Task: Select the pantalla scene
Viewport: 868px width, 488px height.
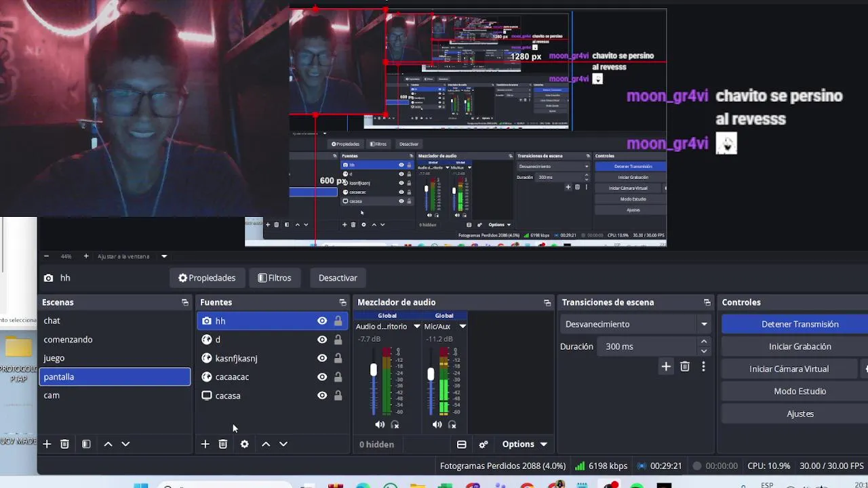Action: (x=115, y=377)
